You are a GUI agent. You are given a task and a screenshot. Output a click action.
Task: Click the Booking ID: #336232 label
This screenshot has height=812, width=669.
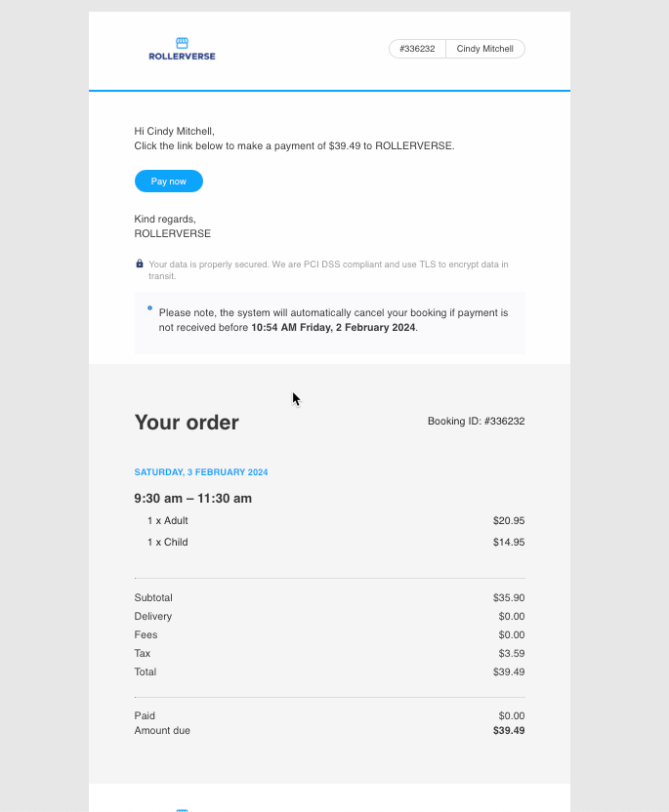pos(476,421)
